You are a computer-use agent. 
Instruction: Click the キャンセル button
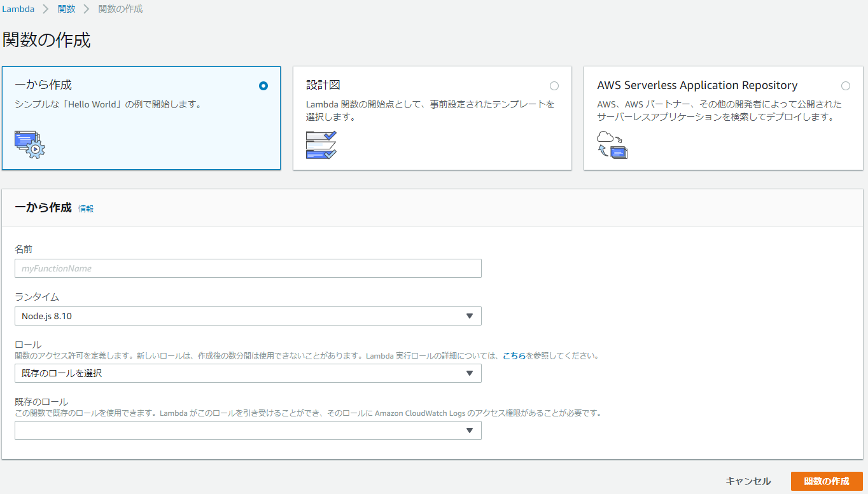pos(748,481)
